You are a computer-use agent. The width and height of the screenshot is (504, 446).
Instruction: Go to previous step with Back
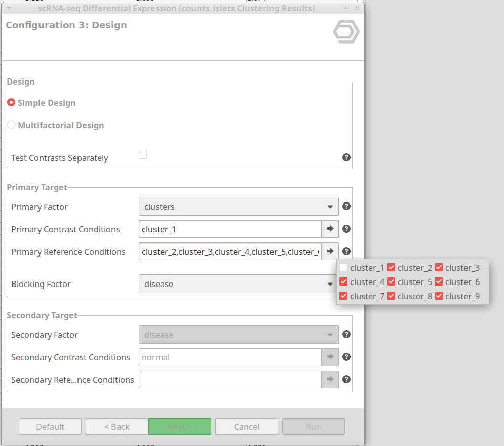(117, 426)
